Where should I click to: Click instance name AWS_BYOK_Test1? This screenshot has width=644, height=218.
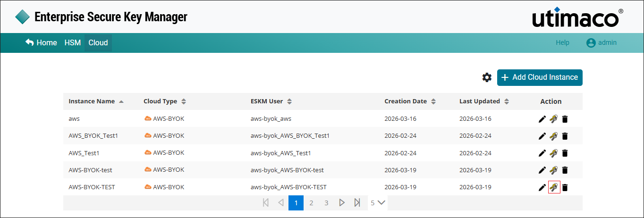[93, 136]
